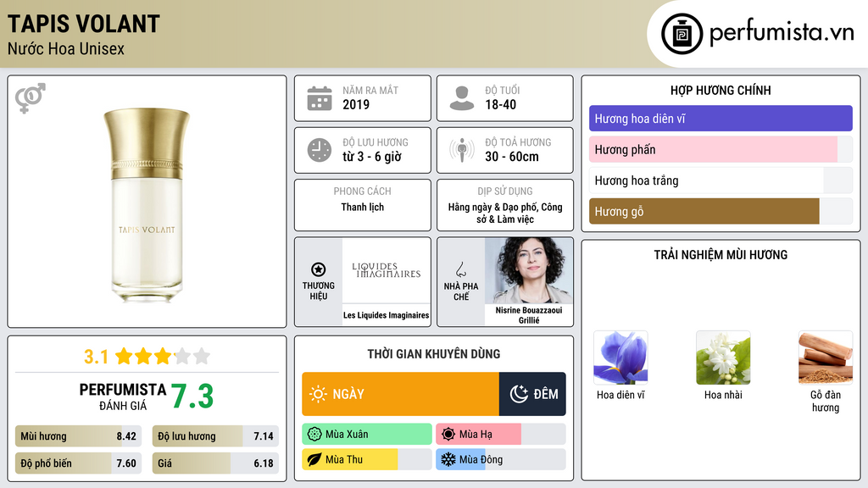Click perfumer Nisrine Bouazzaoui Grillié photo
Viewport: 868px width, 488px height.
point(529,270)
